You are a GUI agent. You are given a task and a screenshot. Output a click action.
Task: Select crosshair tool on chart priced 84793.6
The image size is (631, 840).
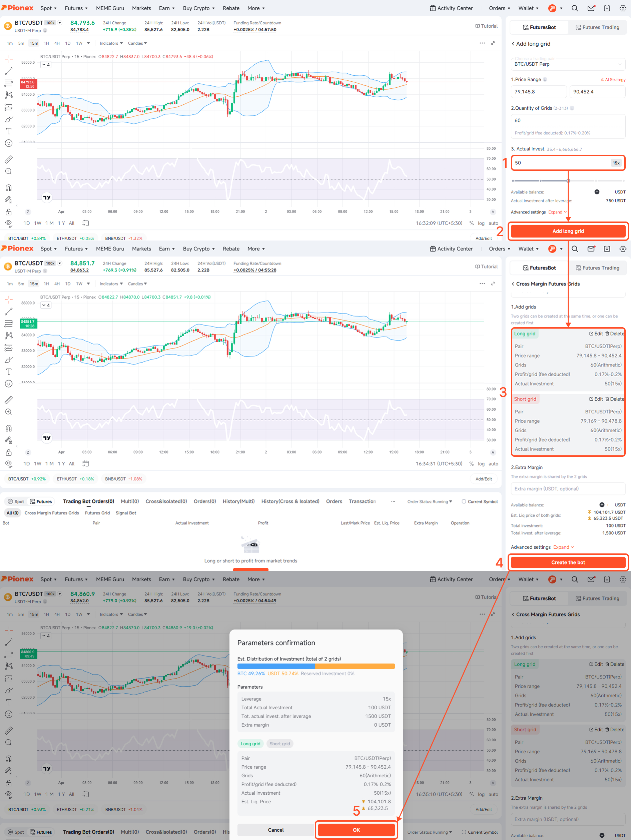point(8,59)
